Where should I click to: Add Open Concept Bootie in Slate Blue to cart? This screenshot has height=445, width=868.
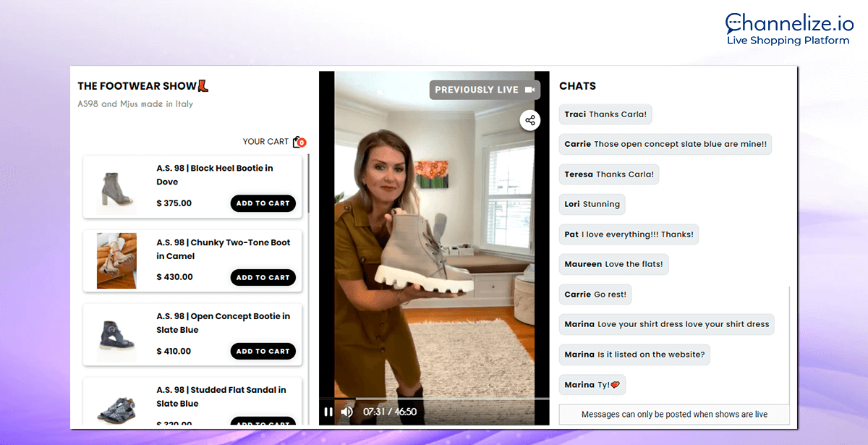(x=263, y=351)
